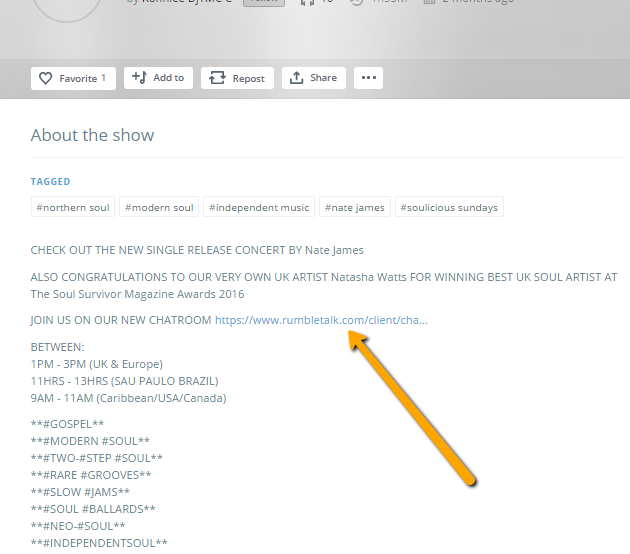Open the Add to playlist button
The width and height of the screenshot is (630, 554).
(158, 78)
